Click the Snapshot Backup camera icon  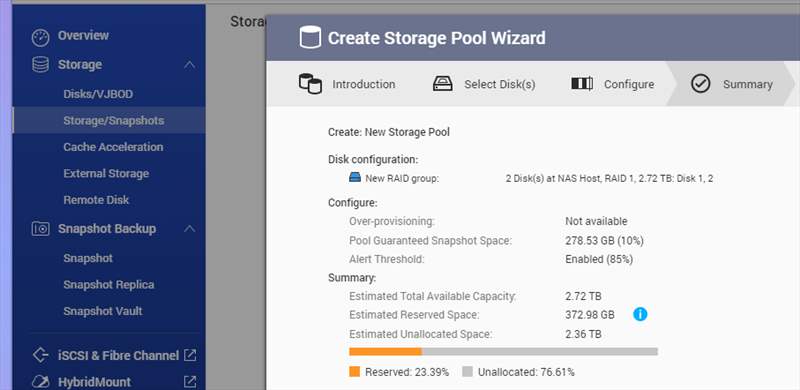[x=40, y=229]
